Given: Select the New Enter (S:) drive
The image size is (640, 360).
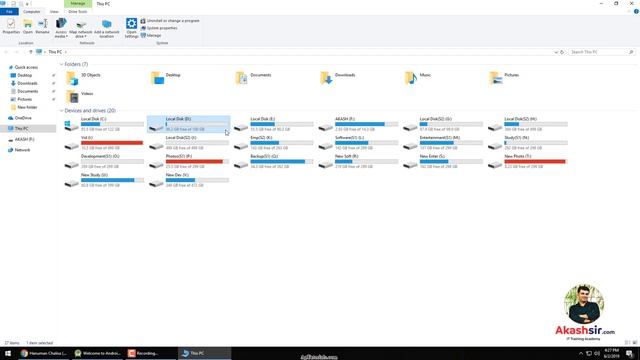Looking at the screenshot, I should pyautogui.click(x=442, y=161).
